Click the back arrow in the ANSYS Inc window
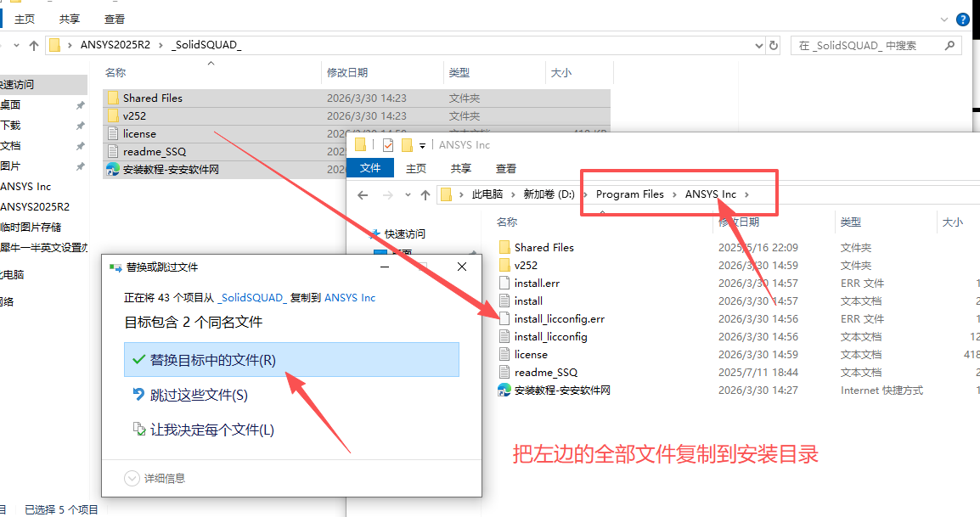Image resolution: width=980 pixels, height=517 pixels. pos(363,194)
